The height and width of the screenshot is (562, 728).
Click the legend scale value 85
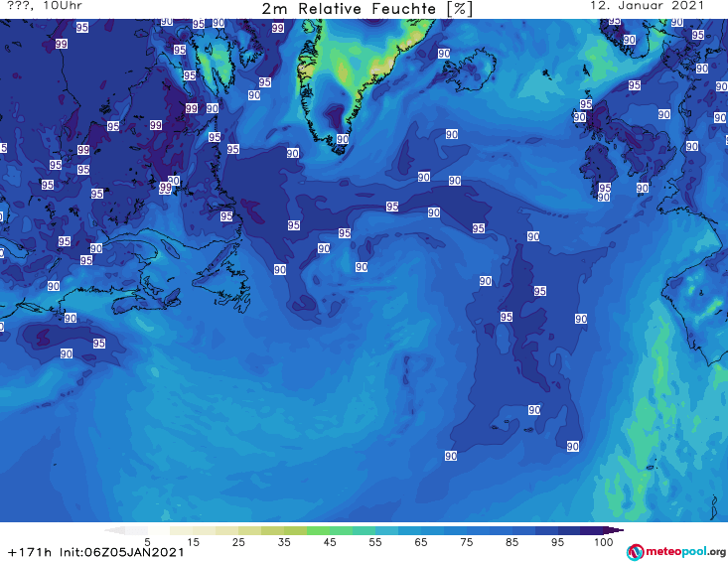[x=511, y=542]
